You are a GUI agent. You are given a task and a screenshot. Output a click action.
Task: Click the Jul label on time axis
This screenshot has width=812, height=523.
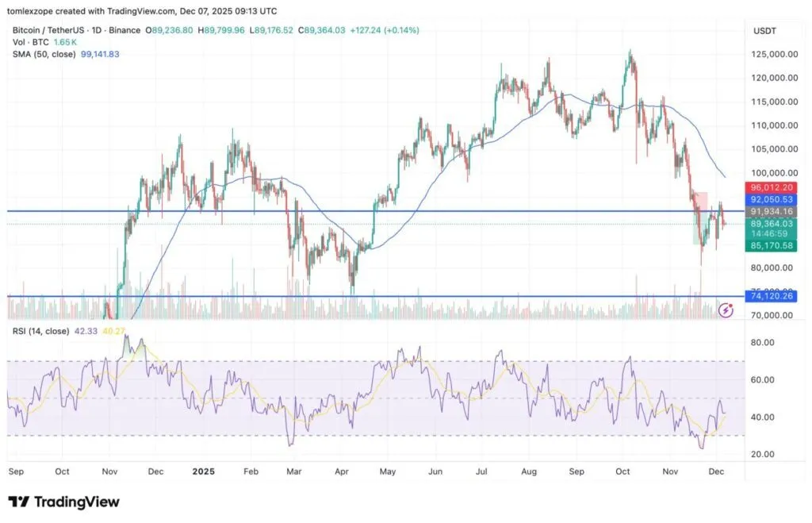tap(482, 471)
